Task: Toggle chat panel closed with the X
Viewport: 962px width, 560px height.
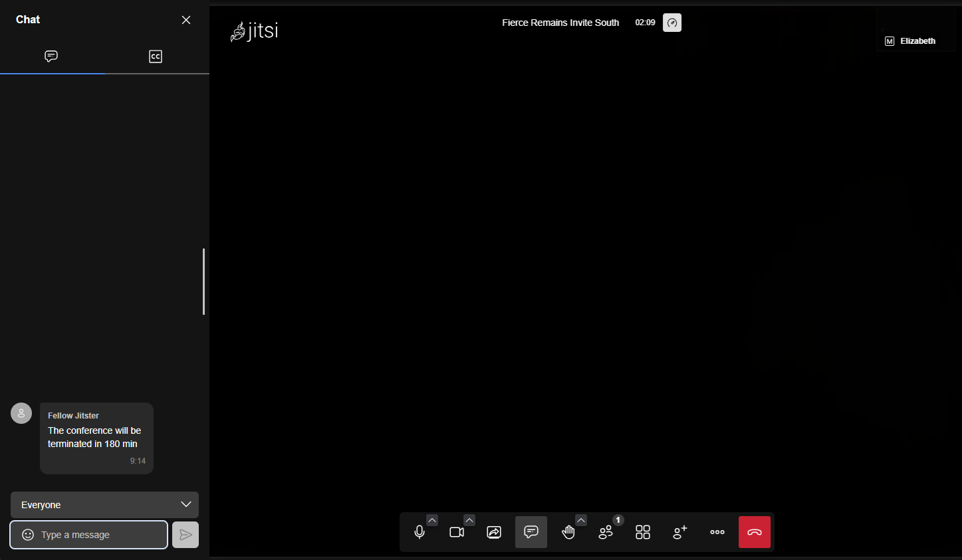Action: point(186,19)
